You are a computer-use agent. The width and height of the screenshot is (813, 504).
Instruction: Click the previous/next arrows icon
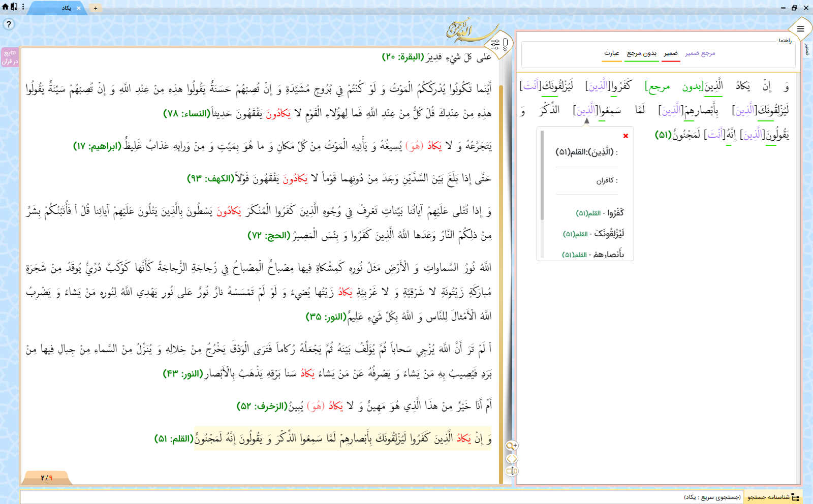click(x=511, y=459)
